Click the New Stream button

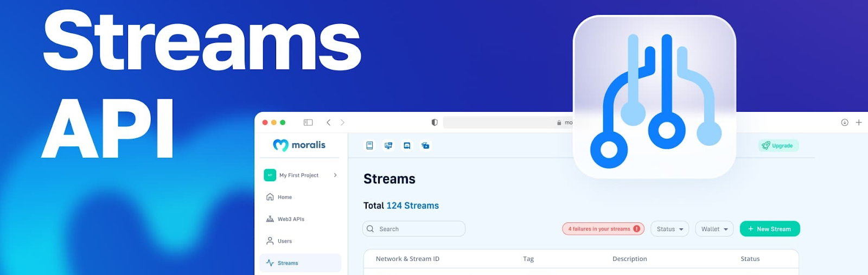pyautogui.click(x=770, y=229)
